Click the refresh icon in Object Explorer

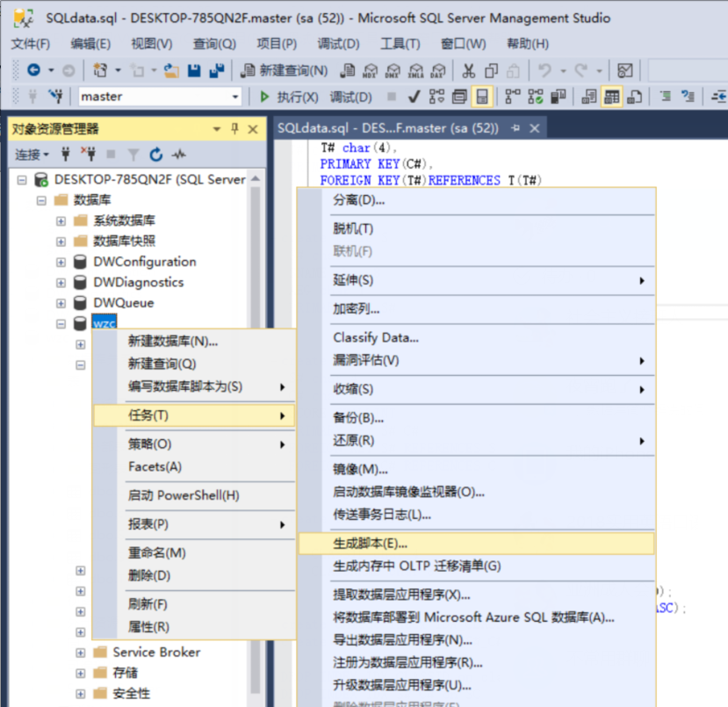pos(156,154)
